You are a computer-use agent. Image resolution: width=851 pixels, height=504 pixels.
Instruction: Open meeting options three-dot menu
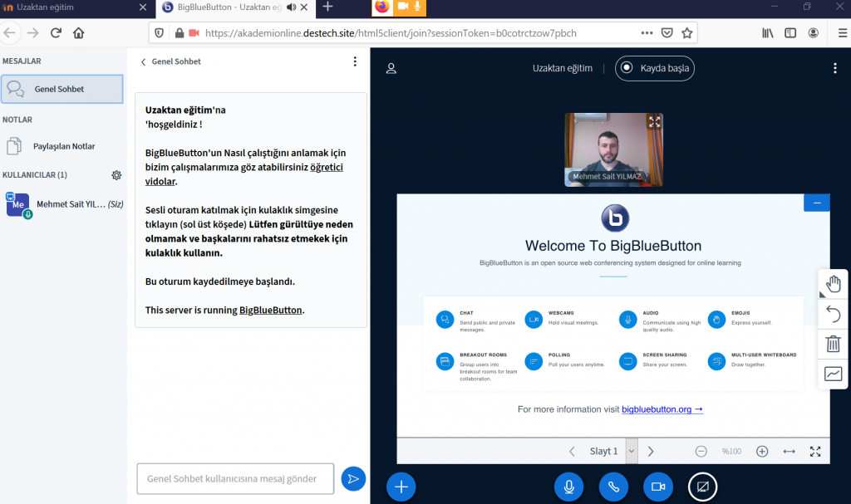[x=834, y=68]
